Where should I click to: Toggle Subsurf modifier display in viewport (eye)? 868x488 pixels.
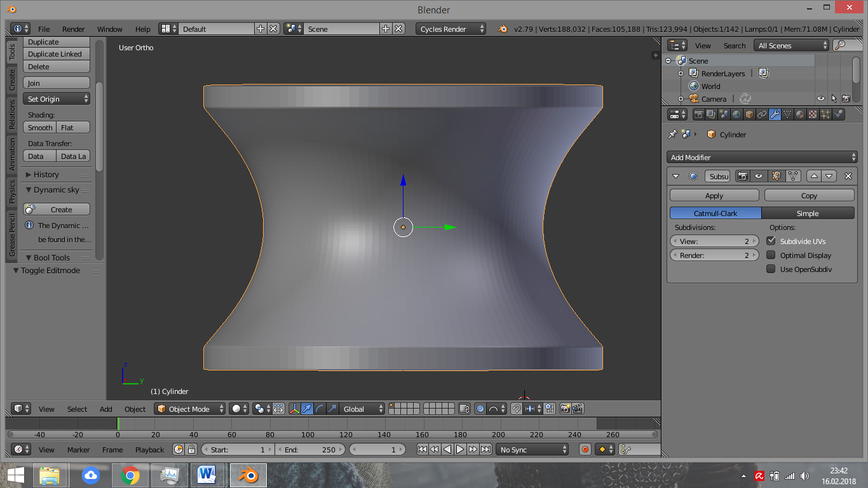click(x=759, y=176)
